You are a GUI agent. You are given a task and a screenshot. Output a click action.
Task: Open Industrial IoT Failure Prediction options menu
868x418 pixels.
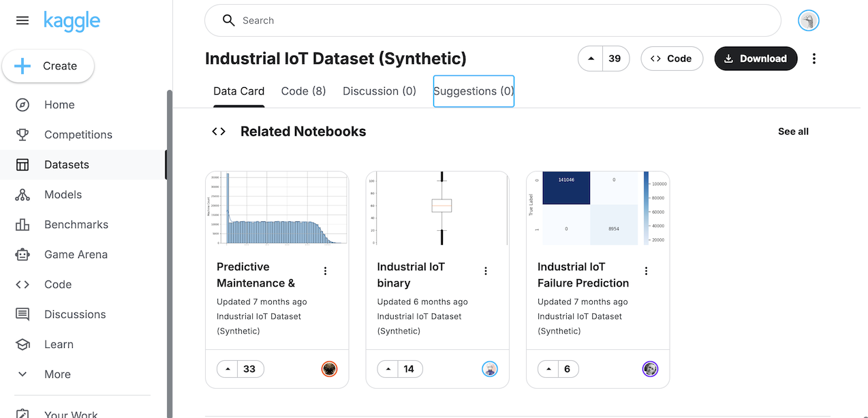pos(646,271)
